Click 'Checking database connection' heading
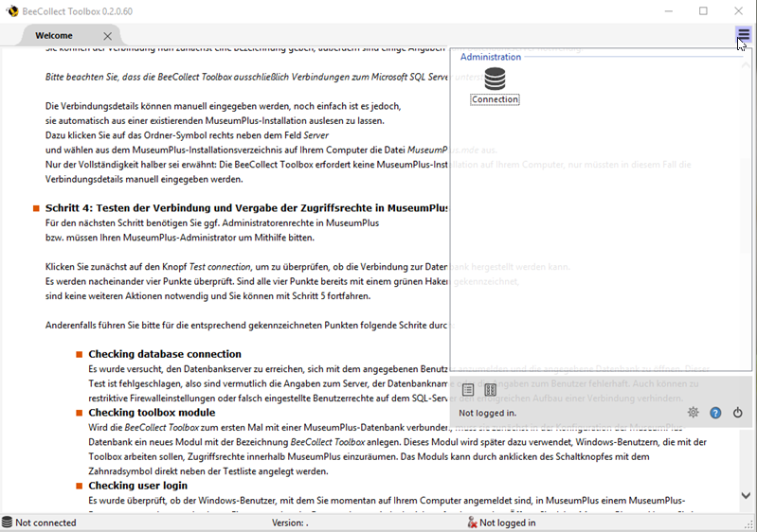Image resolution: width=757 pixels, height=532 pixels. [165, 354]
